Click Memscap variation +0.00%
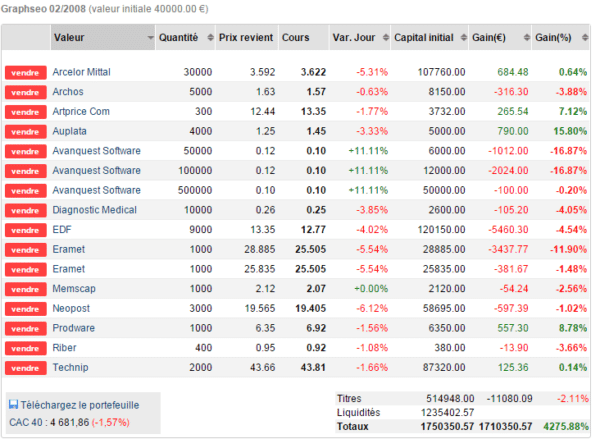This screenshot has width=600, height=439. (x=371, y=289)
